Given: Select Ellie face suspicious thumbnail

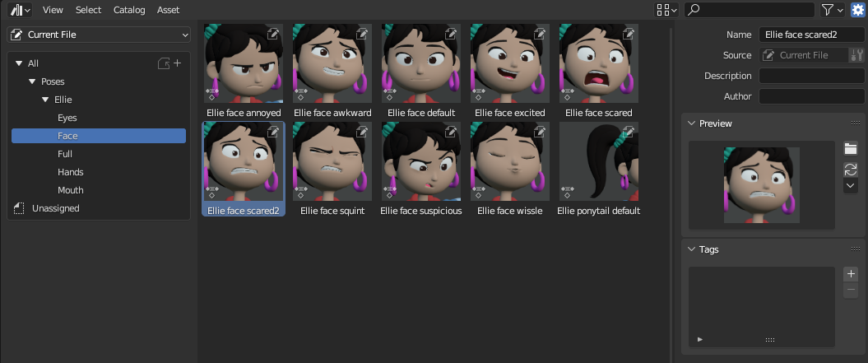Looking at the screenshot, I should tap(421, 161).
